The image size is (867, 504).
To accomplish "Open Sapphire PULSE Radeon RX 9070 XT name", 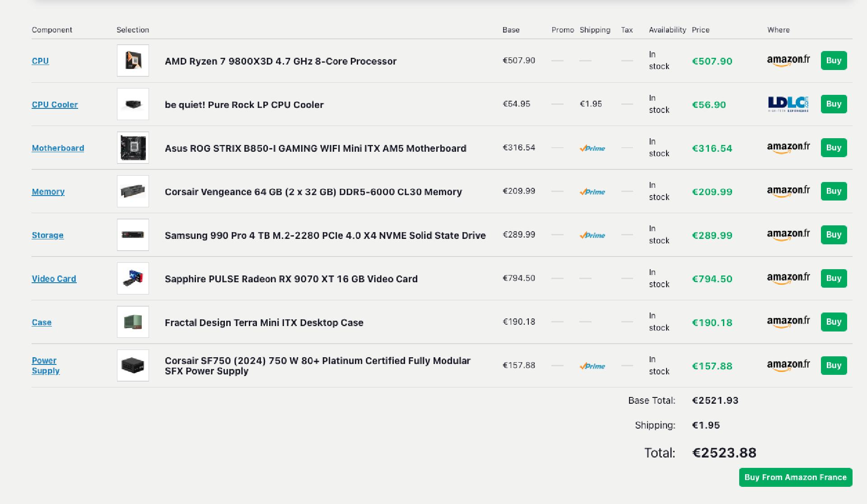I will 291,279.
